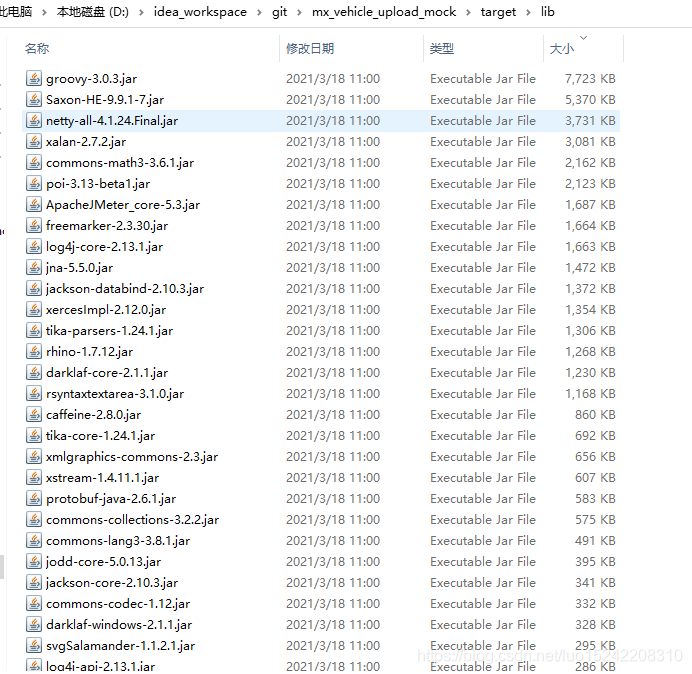Screen dimensions: 692x674
Task: Select file name ApacheJMeter_core-5.3.jar
Action: click(x=123, y=205)
